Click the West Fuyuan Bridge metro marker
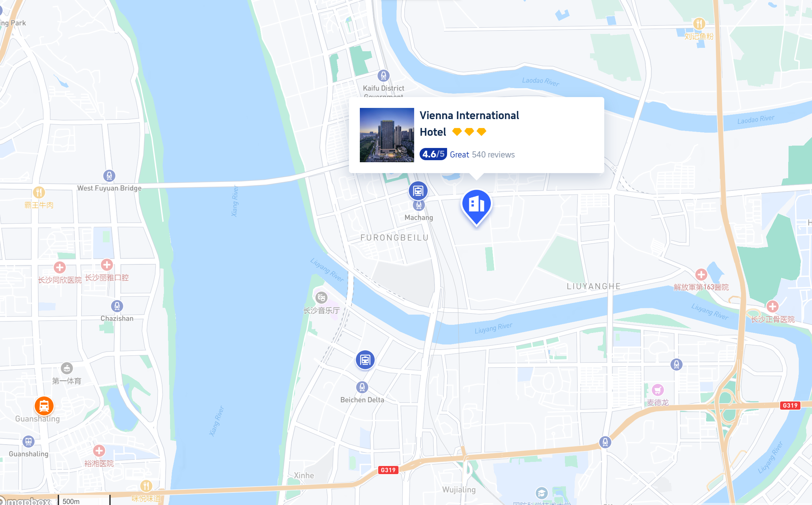 pos(109,176)
